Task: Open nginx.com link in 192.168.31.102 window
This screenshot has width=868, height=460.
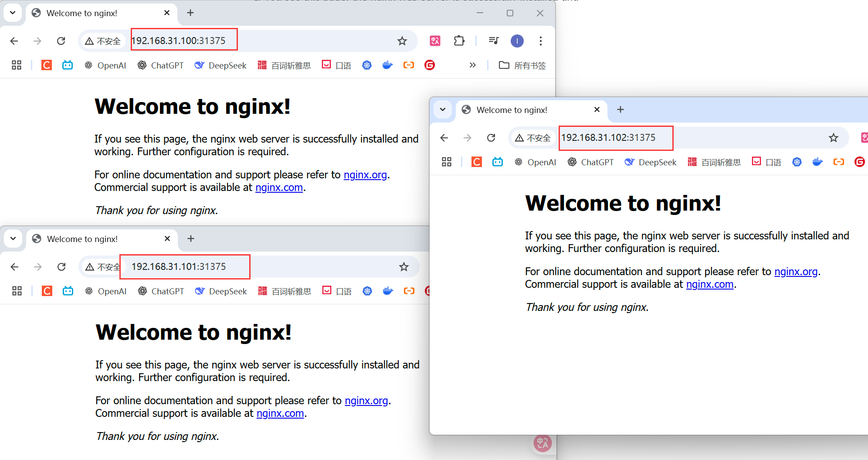Action: [710, 284]
